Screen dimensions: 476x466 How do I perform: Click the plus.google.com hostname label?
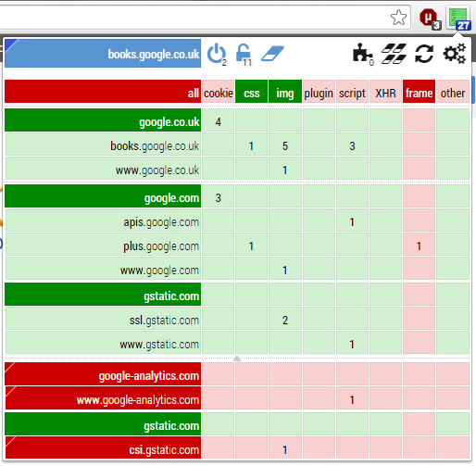pos(104,245)
